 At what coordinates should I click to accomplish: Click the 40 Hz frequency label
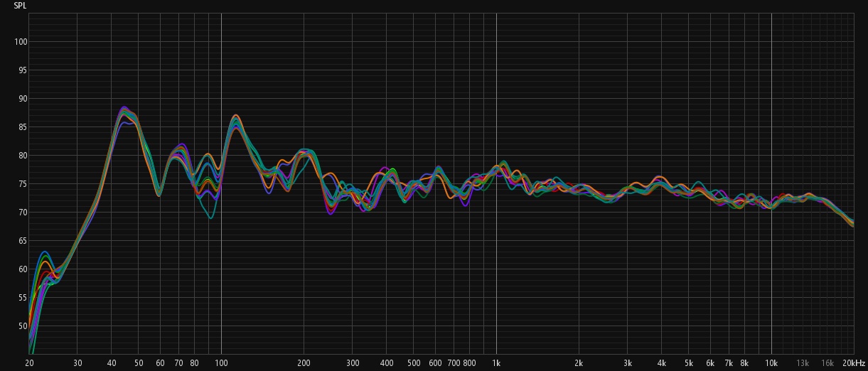(112, 362)
